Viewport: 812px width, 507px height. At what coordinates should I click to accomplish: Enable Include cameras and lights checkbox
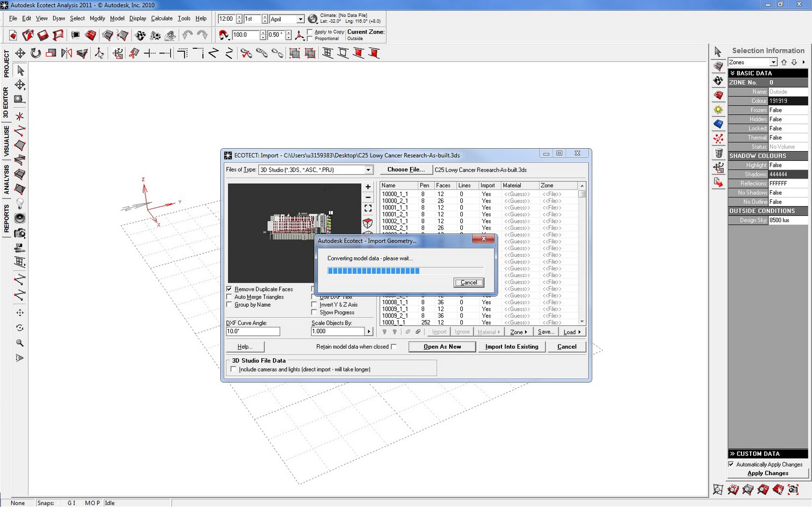click(x=233, y=369)
